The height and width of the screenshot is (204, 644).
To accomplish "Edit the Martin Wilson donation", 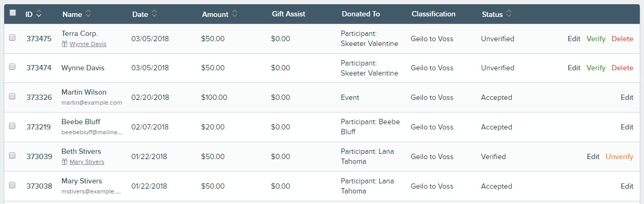I will tap(627, 98).
